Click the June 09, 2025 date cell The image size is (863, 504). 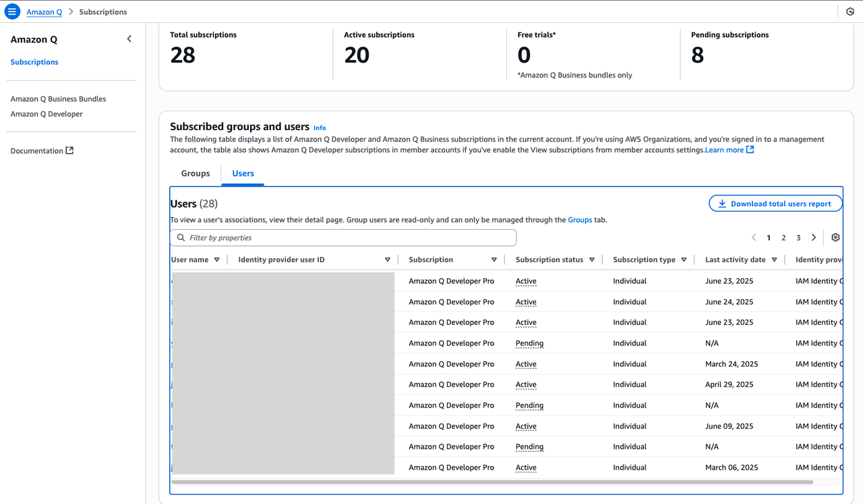(729, 426)
